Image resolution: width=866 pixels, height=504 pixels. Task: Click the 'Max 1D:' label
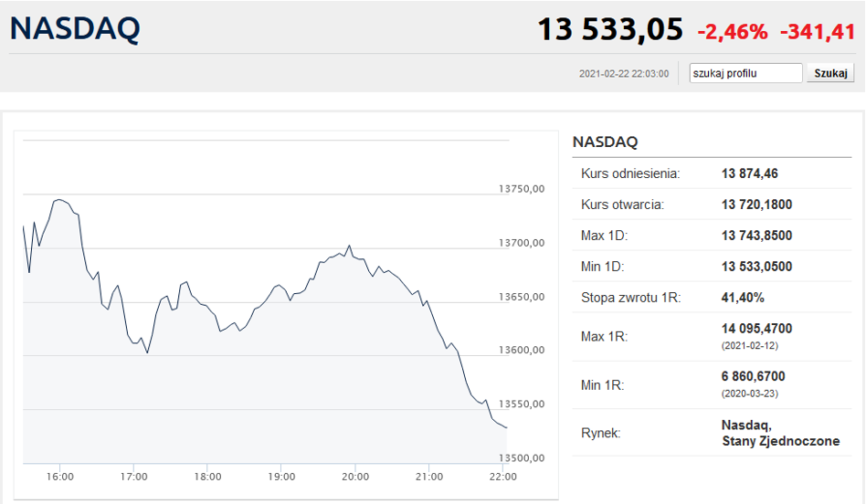[604, 236]
